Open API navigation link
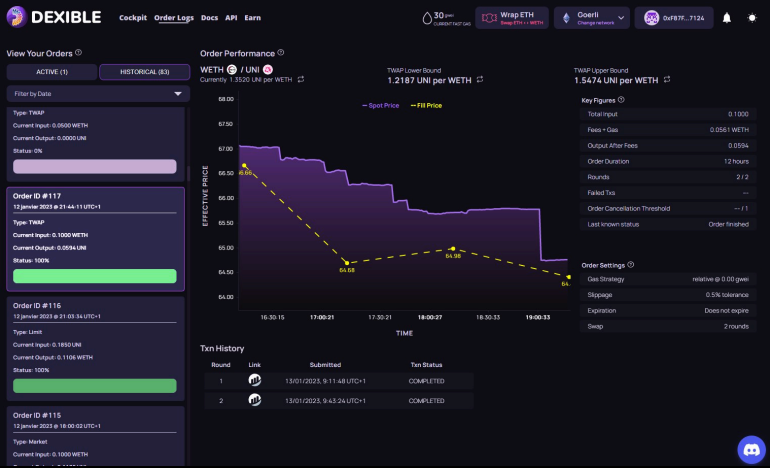Image resolution: width=770 pixels, height=468 pixels. coord(231,18)
